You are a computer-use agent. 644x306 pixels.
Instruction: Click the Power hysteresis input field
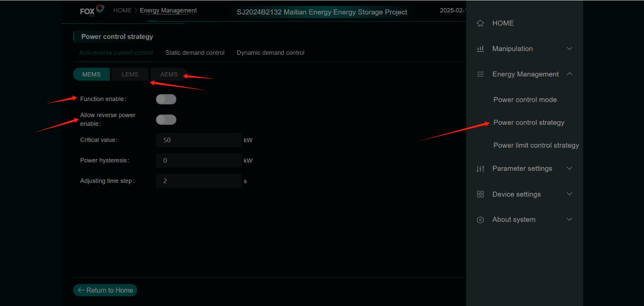[x=198, y=161]
